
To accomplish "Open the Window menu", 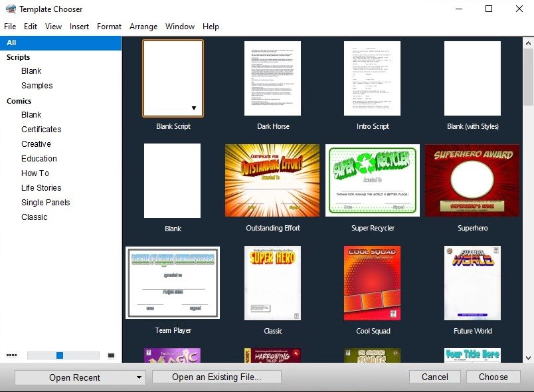I will [180, 27].
